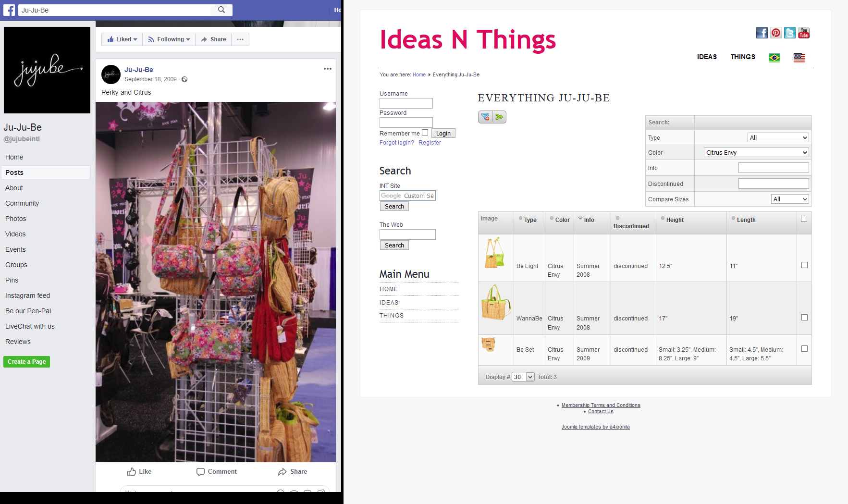
Task: Click the Twitter social icon on Ideas N Things header
Action: (790, 33)
